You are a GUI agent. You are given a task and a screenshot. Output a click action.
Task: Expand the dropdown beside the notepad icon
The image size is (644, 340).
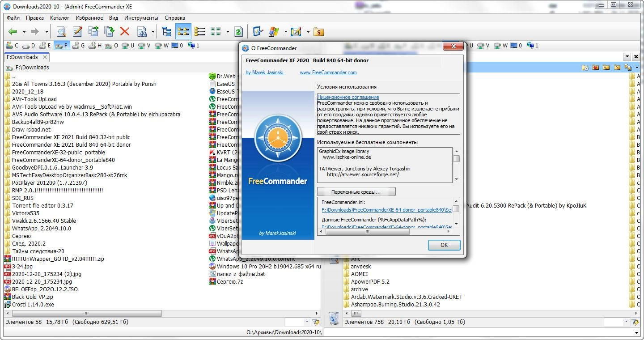(x=308, y=32)
